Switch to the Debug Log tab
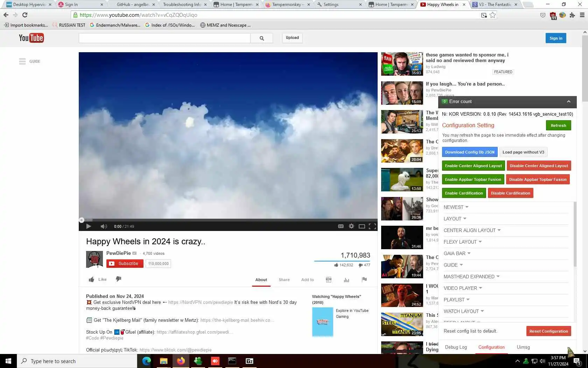588x368 pixels. 456,347
